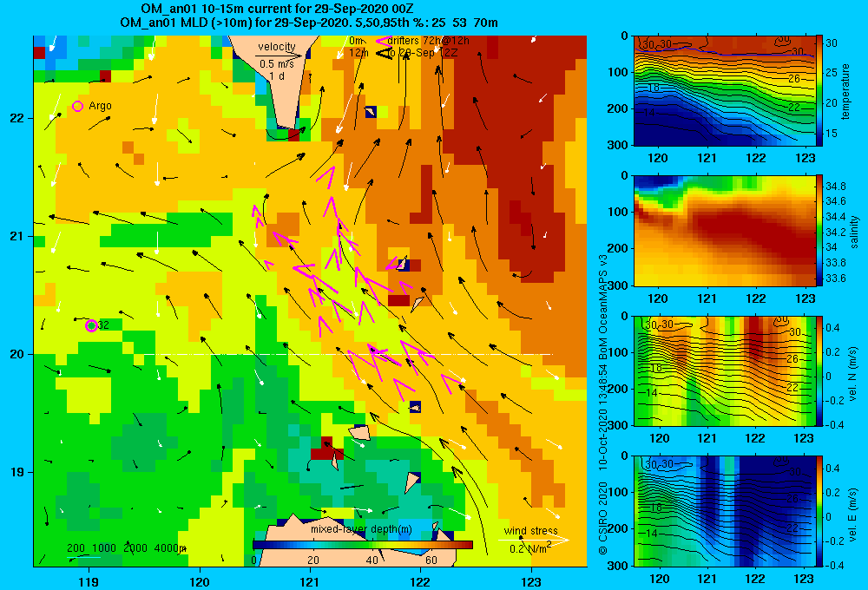Click the '12m' depth legend label

358,53
